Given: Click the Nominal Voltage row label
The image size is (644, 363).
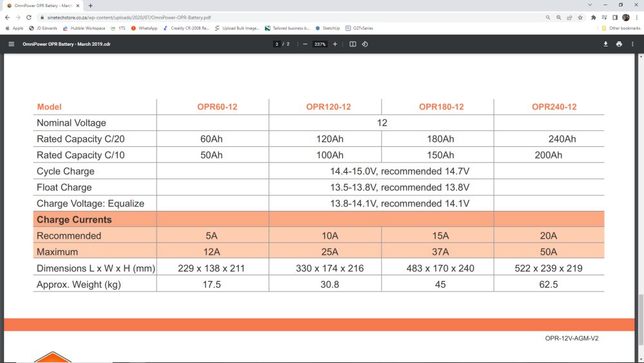Looking at the screenshot, I should 71,123.
